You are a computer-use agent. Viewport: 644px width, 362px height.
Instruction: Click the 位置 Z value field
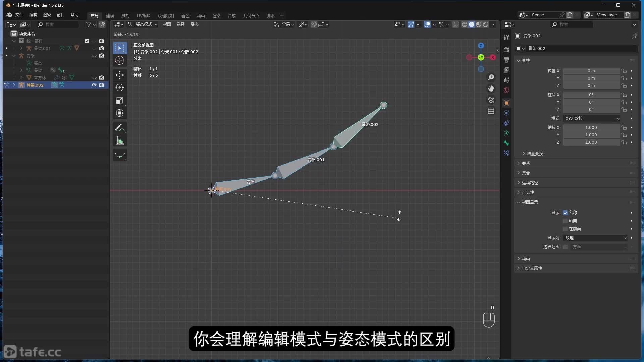[x=591, y=86]
